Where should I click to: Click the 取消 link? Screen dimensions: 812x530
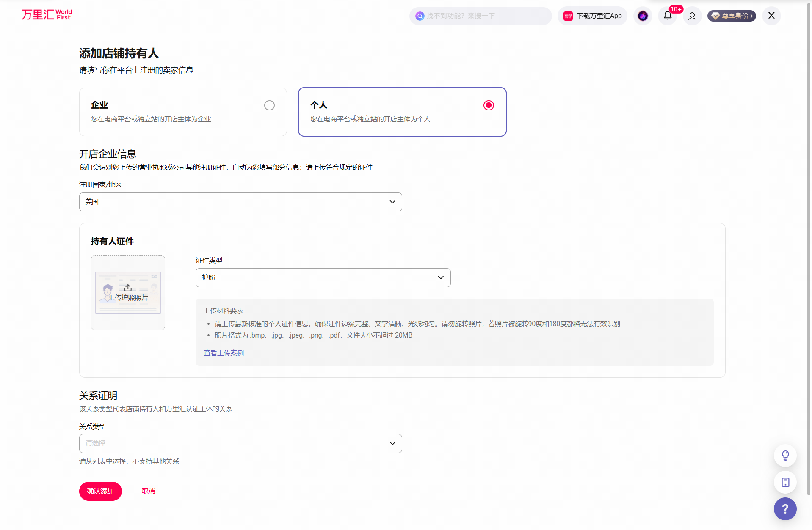(x=148, y=491)
